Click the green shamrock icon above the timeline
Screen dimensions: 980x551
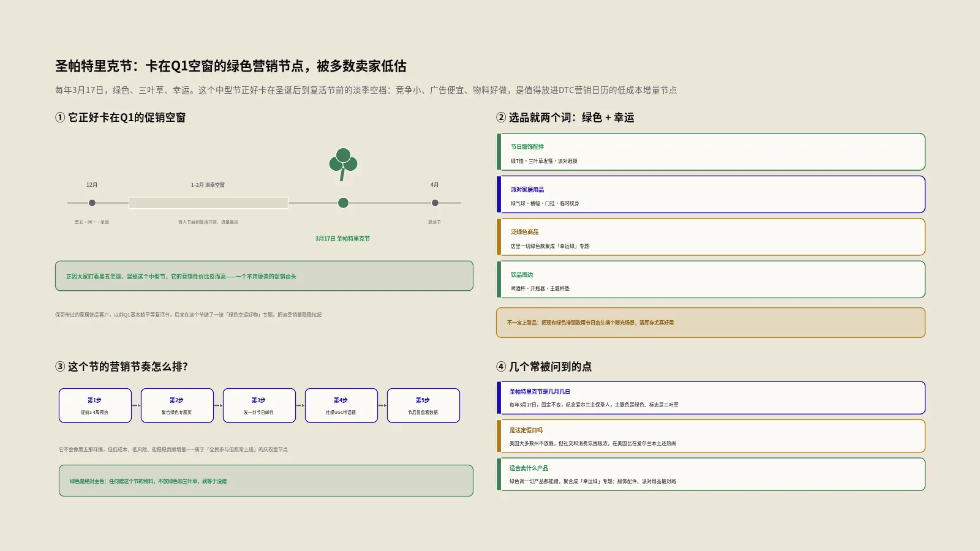(343, 164)
